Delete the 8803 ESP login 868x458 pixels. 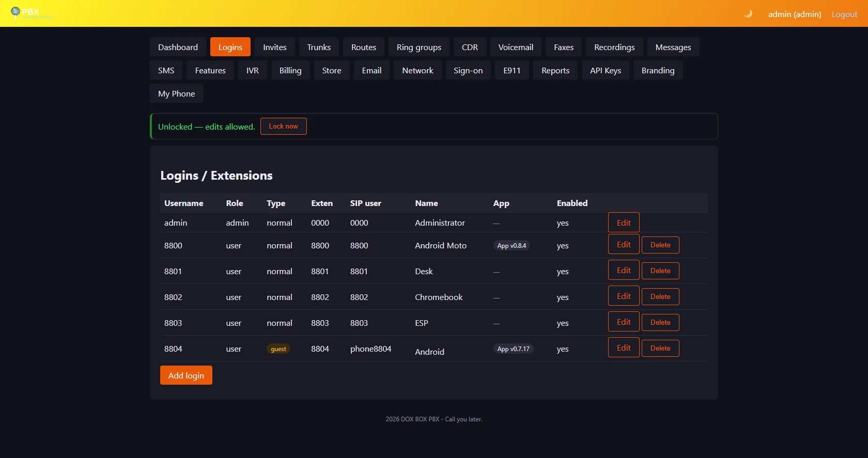(660, 322)
